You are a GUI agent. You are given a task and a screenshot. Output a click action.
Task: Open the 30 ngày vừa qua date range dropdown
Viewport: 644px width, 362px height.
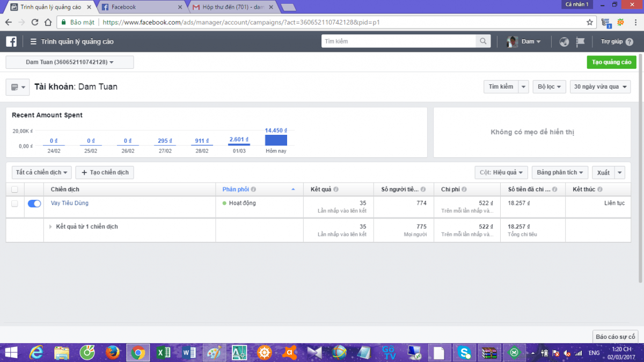click(x=600, y=86)
